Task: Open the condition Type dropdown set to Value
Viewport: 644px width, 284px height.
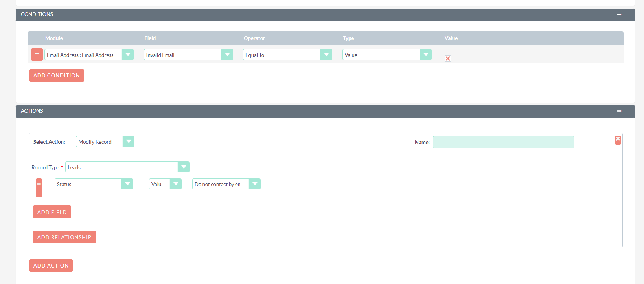Action: [x=386, y=55]
